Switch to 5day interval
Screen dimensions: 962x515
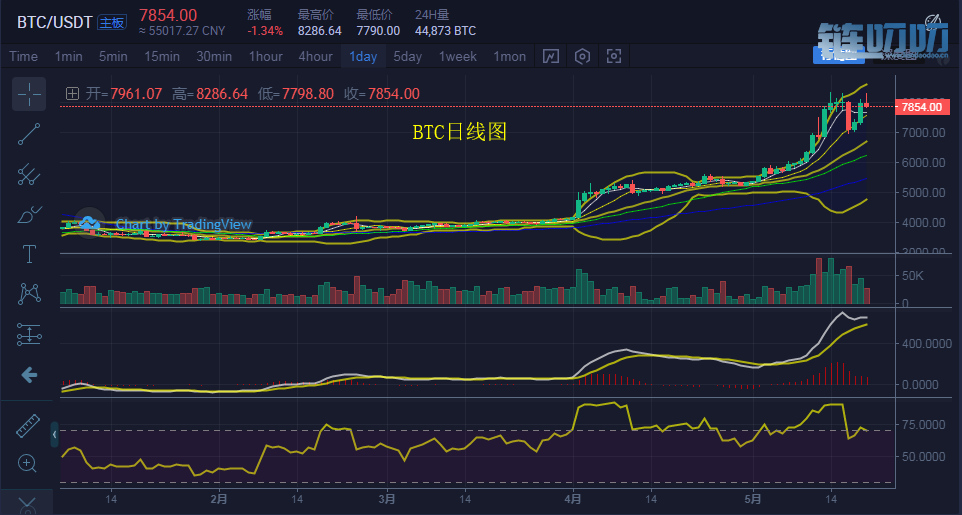pyautogui.click(x=407, y=56)
